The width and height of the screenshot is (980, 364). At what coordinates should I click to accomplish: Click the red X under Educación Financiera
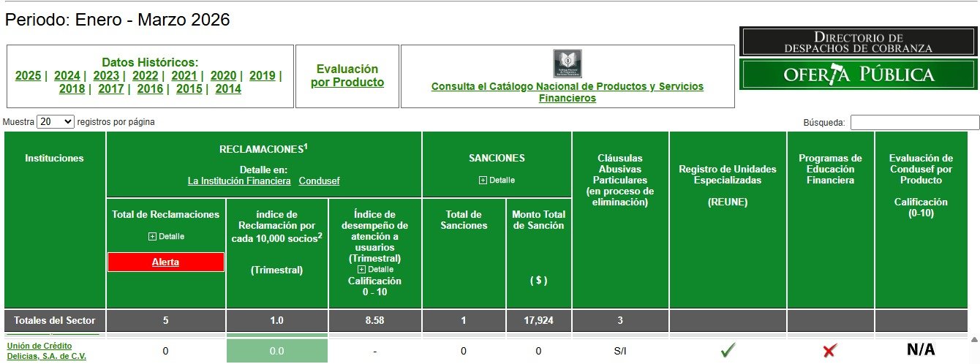point(829,351)
